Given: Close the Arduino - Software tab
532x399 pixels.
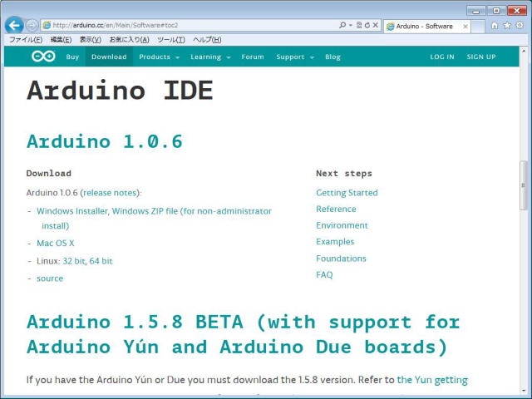Looking at the screenshot, I should tap(465, 26).
